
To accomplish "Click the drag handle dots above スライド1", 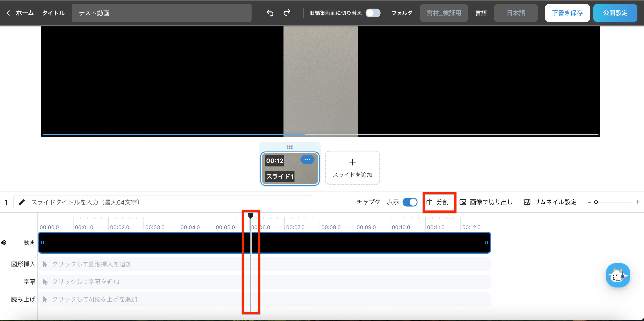I will point(290,147).
